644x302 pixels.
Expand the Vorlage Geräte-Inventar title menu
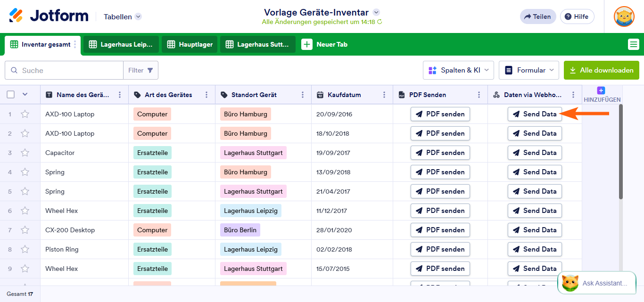[376, 12]
